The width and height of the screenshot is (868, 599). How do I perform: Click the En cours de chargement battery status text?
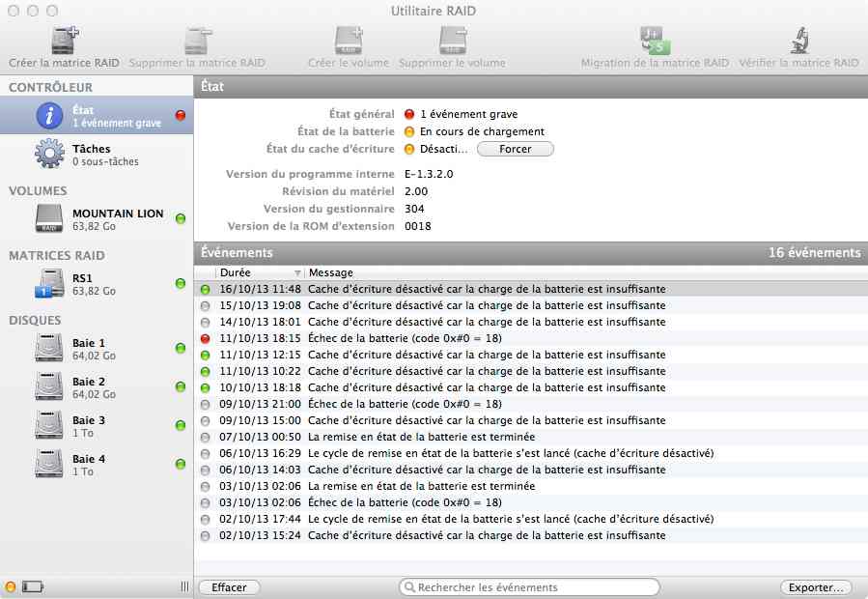coord(482,132)
